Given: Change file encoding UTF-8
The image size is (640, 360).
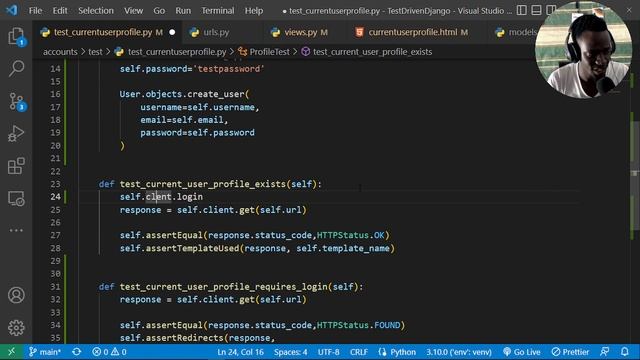Looking at the screenshot, I should click(328, 352).
